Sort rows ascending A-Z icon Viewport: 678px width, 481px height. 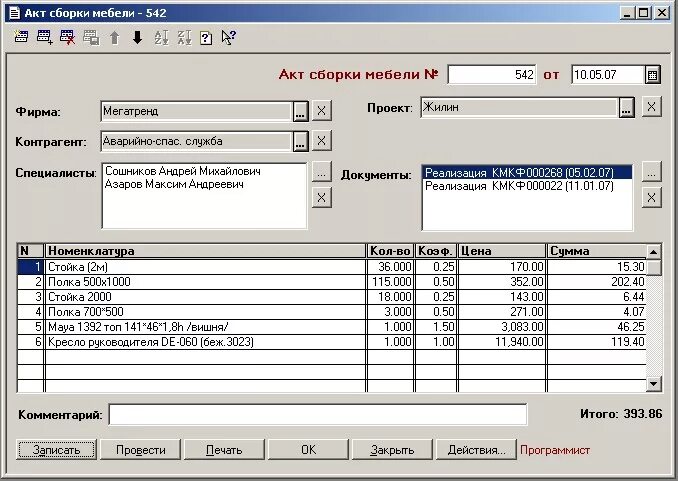(x=161, y=38)
